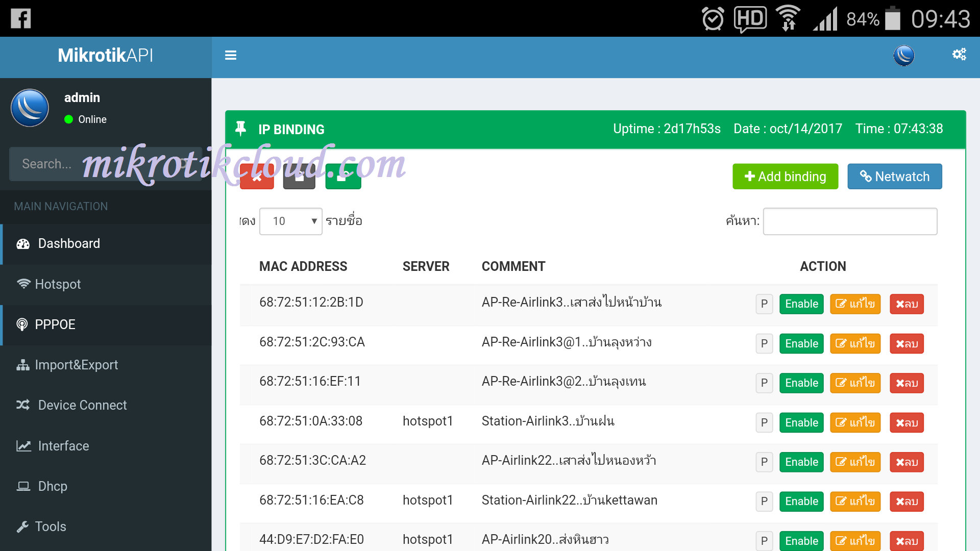Open MikrotikAPI settings gear menu
This screenshot has width=980, height=551.
(x=959, y=55)
